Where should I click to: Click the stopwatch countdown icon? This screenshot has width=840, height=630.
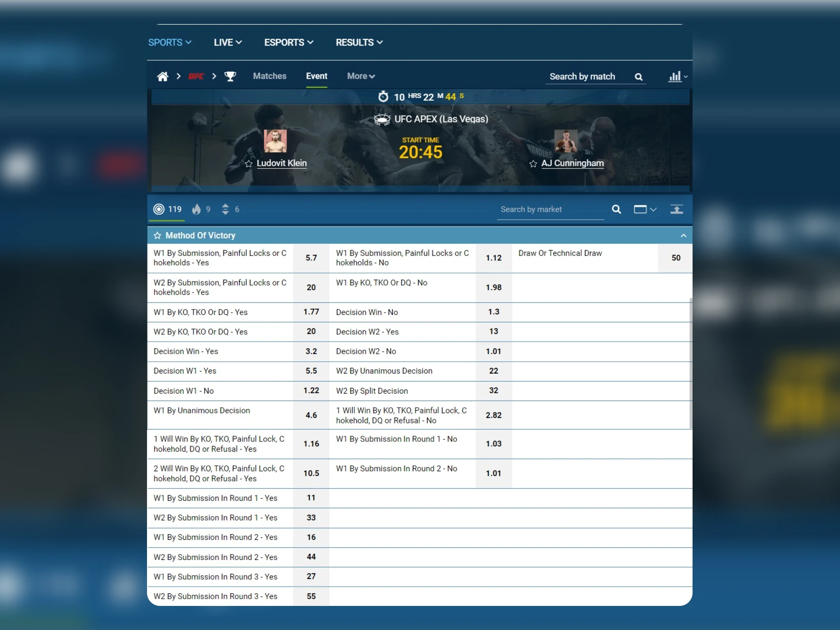click(383, 96)
